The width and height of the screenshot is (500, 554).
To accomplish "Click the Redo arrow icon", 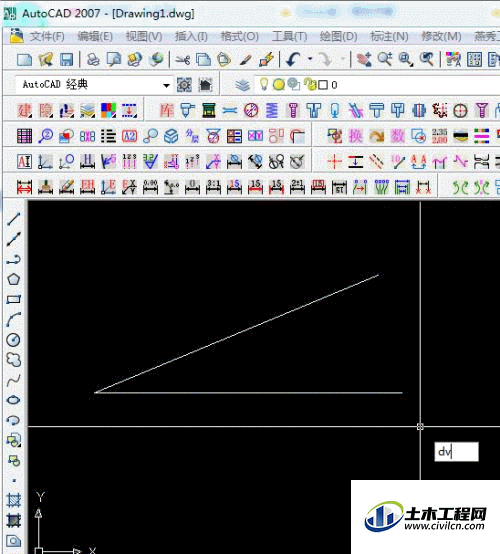I will pyautogui.click(x=325, y=59).
